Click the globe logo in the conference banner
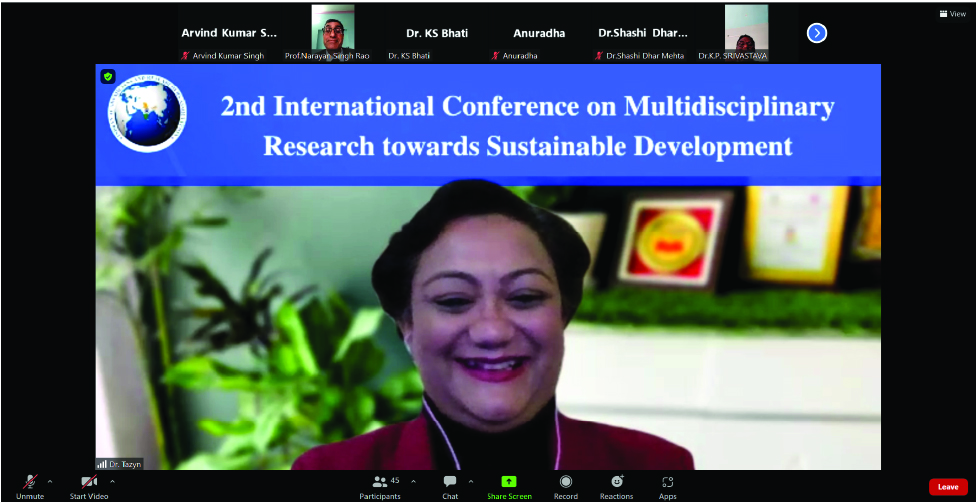This screenshot has height=503, width=977. (147, 113)
